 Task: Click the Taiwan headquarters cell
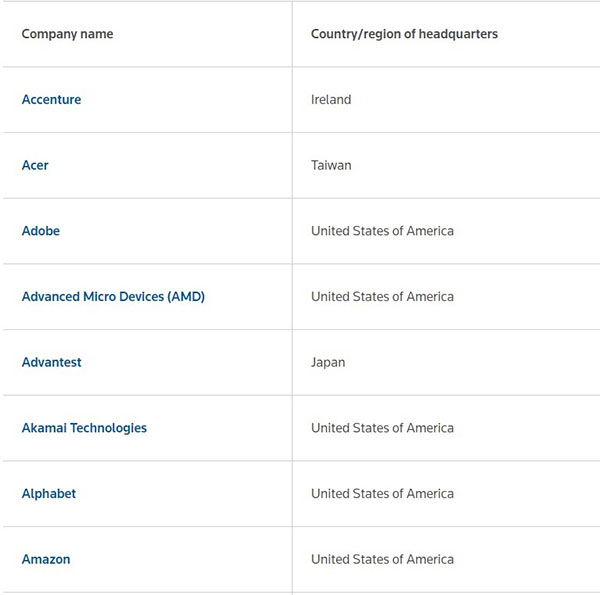pyautogui.click(x=331, y=165)
